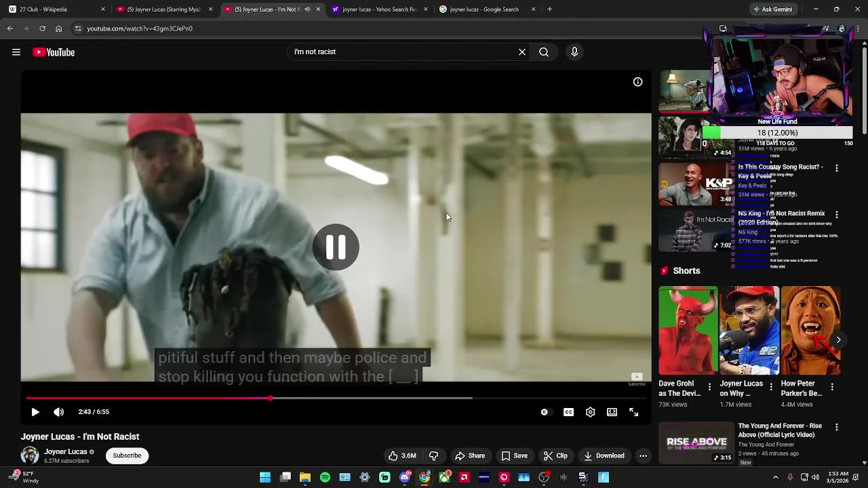
Task: Open browser home page
Action: [x=58, y=28]
